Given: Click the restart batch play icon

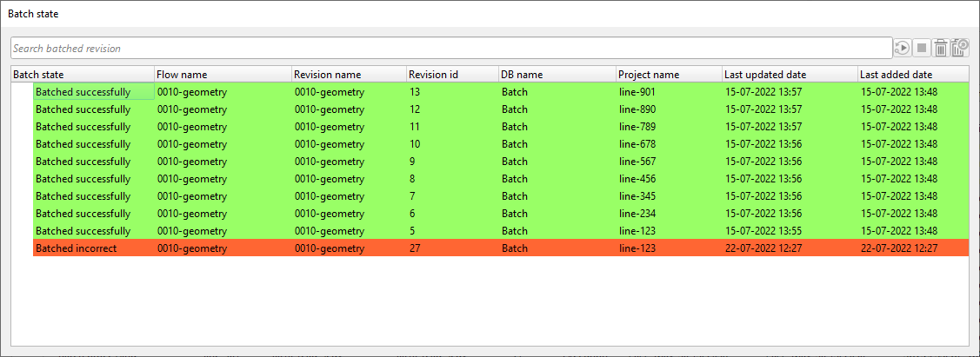Looking at the screenshot, I should pos(903,48).
